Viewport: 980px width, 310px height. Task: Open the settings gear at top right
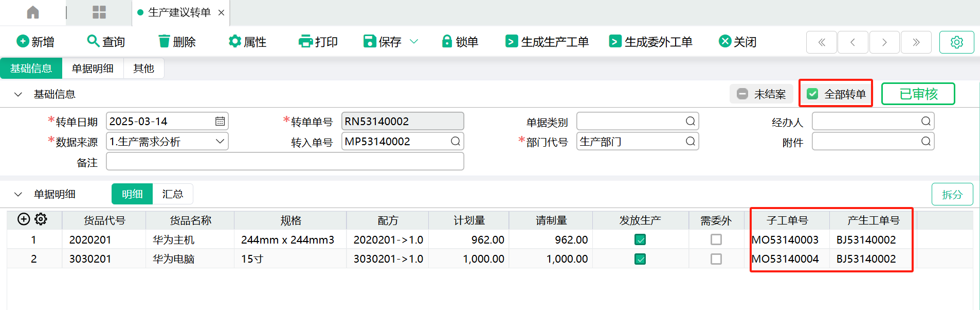point(956,42)
